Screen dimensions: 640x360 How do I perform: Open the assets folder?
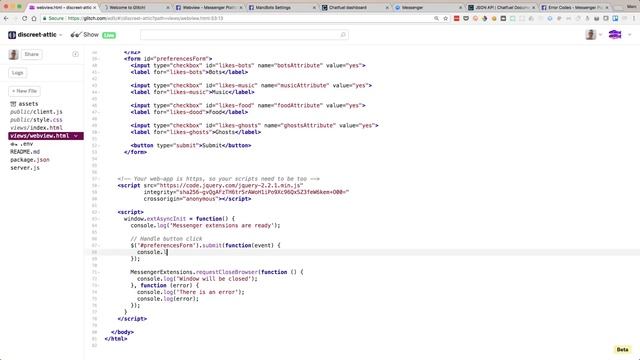24,104
